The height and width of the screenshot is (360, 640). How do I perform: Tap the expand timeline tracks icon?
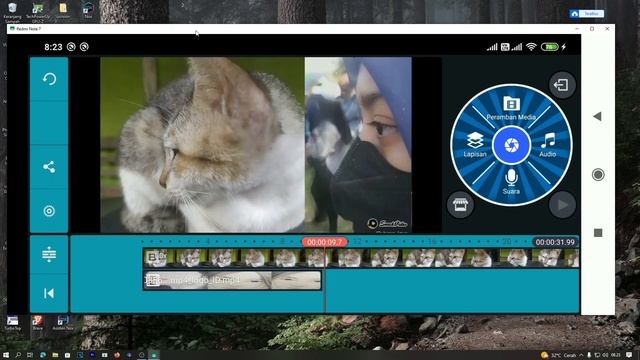[x=49, y=254]
